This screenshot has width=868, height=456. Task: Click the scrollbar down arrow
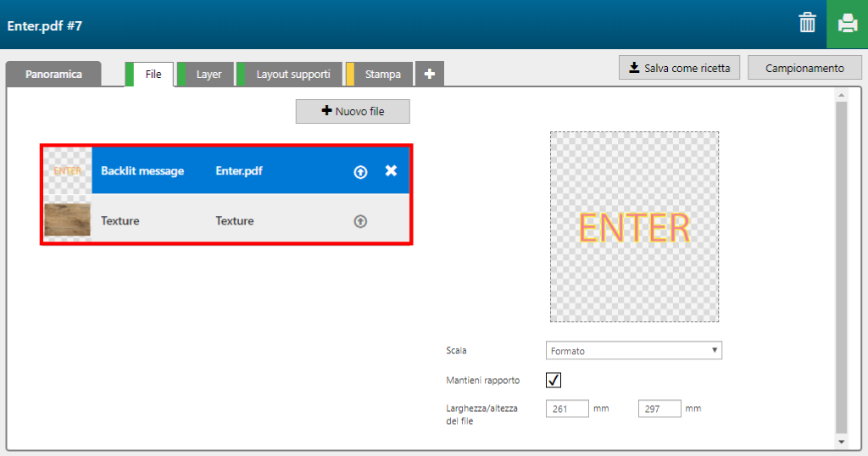(x=842, y=442)
